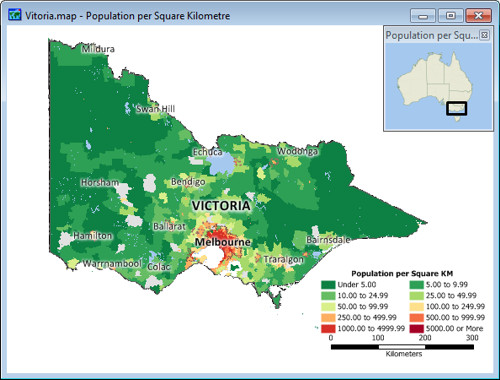Click the black extent box in overview map
Image resolution: width=500 pixels, height=380 pixels.
click(457, 108)
